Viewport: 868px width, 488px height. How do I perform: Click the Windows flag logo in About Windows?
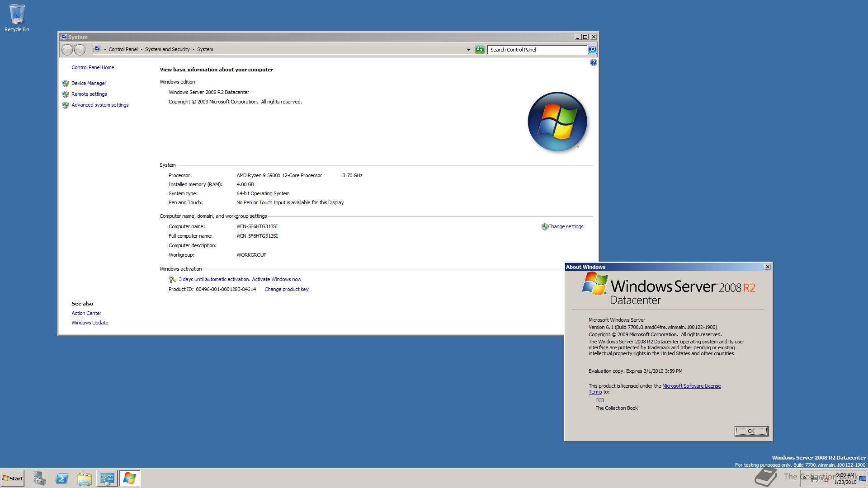coord(595,283)
